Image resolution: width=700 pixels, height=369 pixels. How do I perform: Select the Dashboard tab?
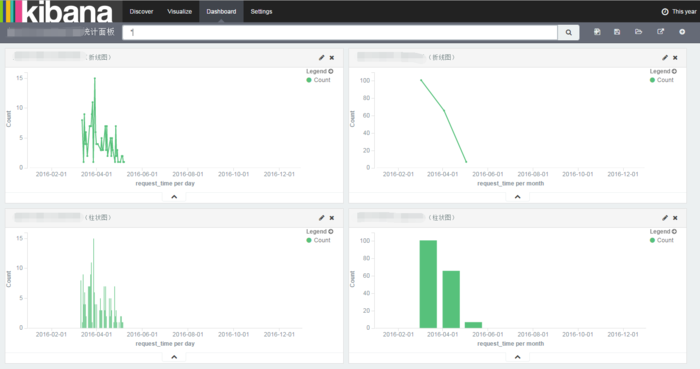pos(221,12)
